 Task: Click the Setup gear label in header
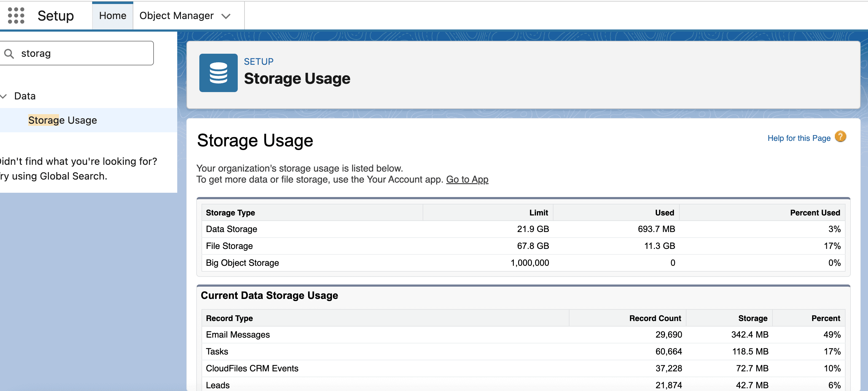click(56, 15)
